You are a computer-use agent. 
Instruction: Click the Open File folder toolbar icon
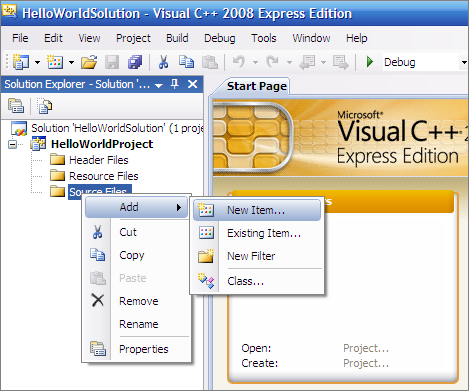pyautogui.click(x=89, y=62)
